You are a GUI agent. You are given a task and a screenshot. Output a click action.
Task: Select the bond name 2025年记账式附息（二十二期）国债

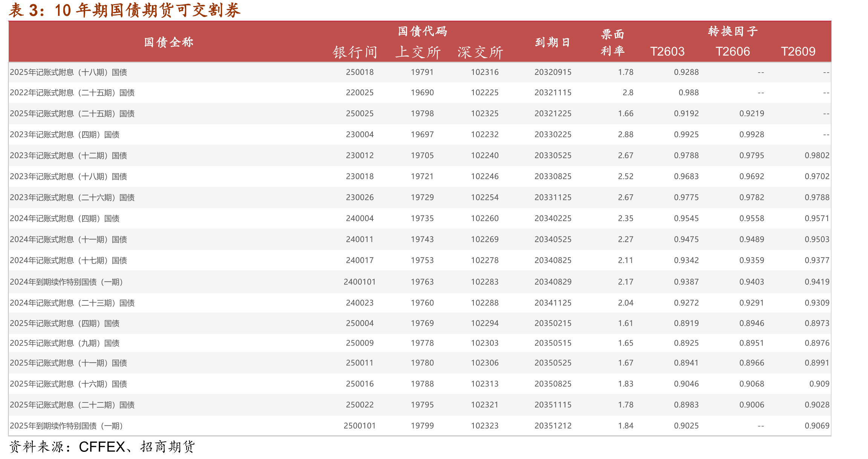[72, 405]
